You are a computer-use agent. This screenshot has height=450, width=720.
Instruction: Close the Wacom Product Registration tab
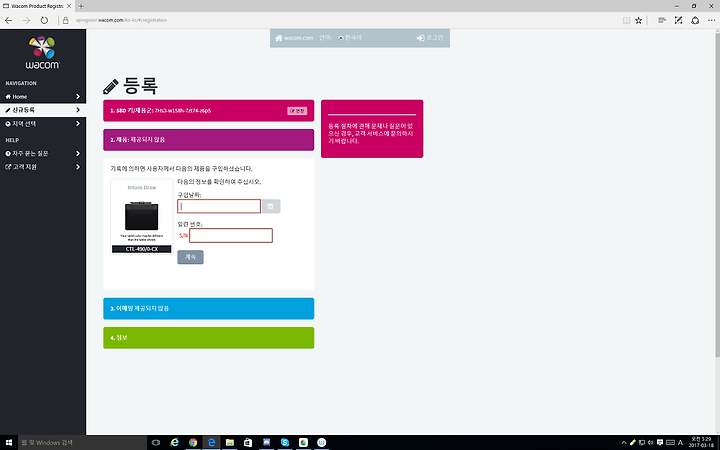(x=69, y=6)
